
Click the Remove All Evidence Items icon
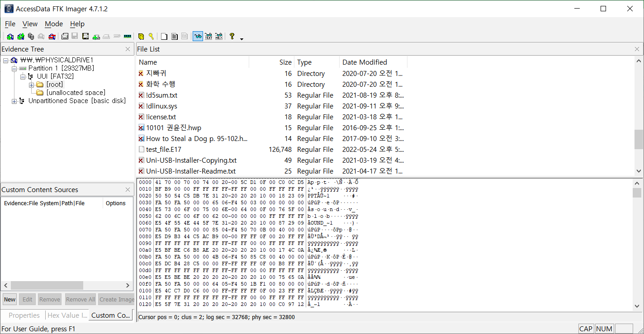[52, 36]
